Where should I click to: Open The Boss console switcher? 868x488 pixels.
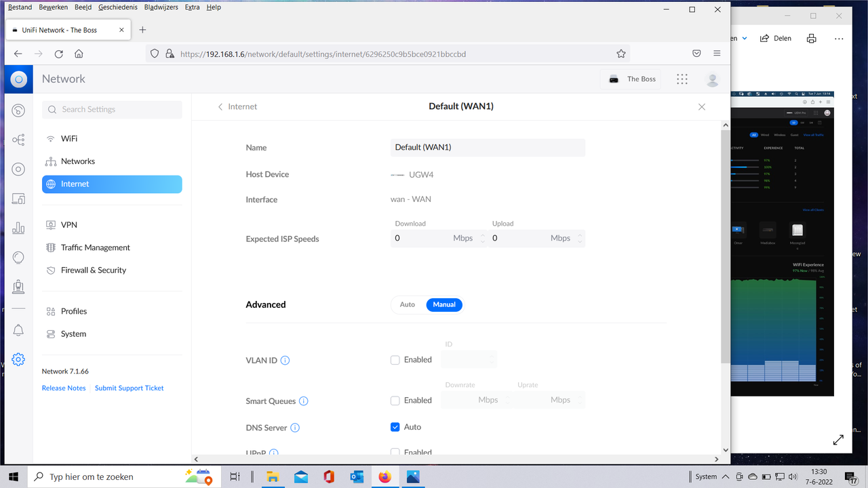click(x=632, y=79)
